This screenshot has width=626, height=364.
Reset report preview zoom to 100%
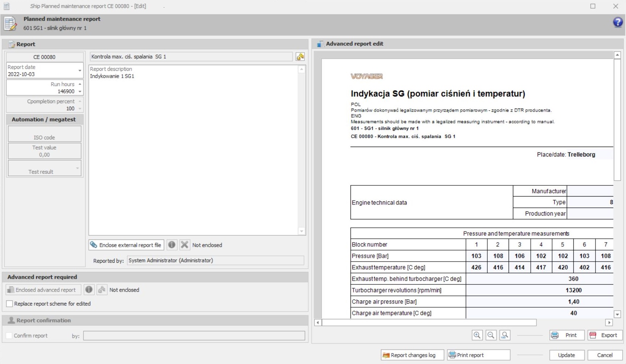505,335
